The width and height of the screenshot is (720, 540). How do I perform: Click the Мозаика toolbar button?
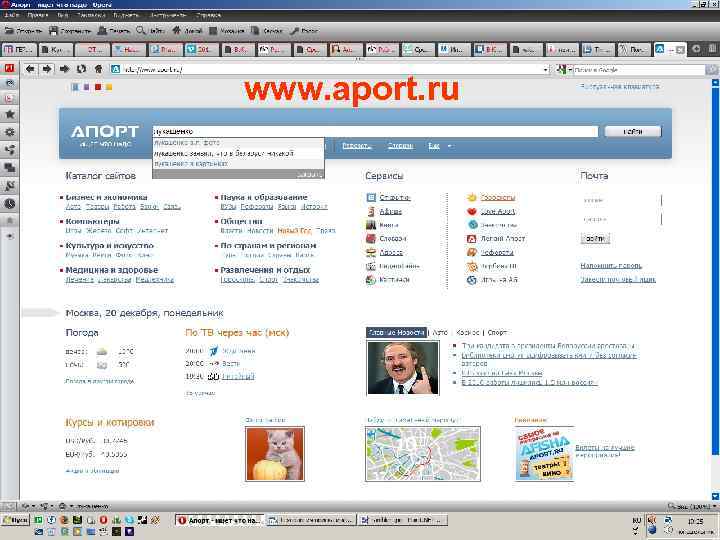click(x=227, y=31)
